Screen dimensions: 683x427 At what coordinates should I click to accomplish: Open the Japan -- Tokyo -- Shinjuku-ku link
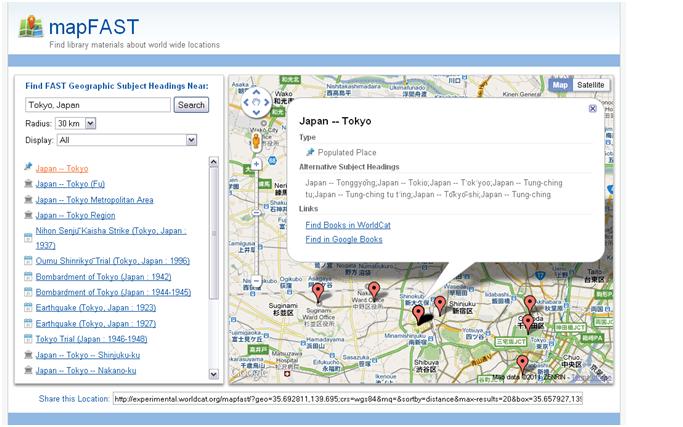click(88, 355)
